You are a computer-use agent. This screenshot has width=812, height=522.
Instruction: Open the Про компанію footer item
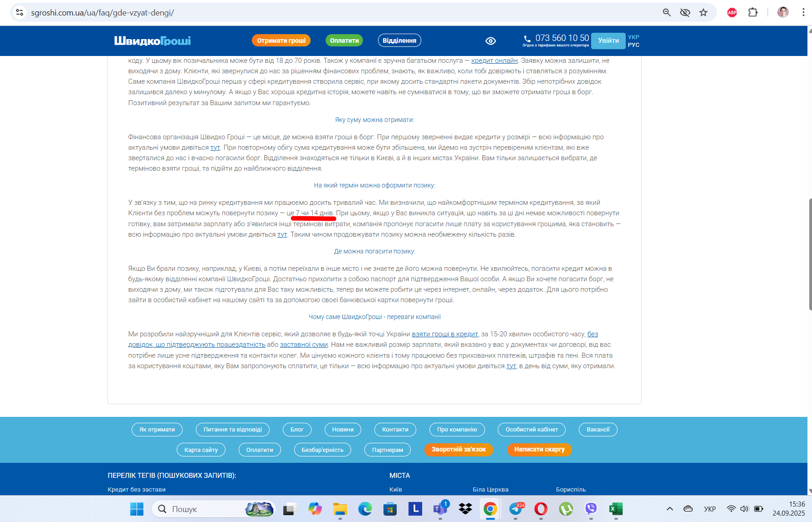click(x=457, y=430)
